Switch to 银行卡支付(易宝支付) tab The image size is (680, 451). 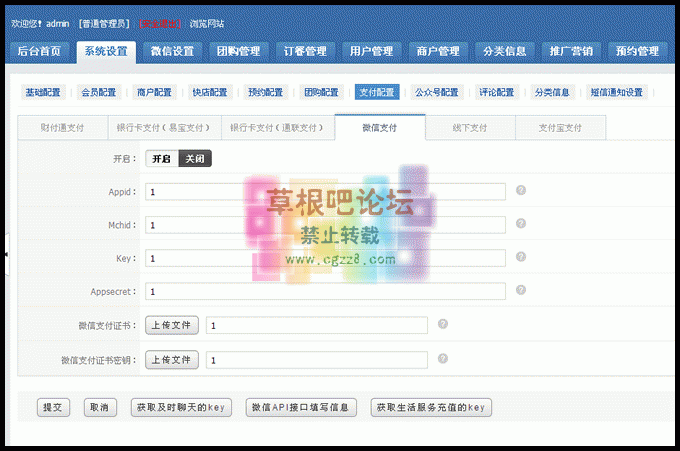coord(164,128)
